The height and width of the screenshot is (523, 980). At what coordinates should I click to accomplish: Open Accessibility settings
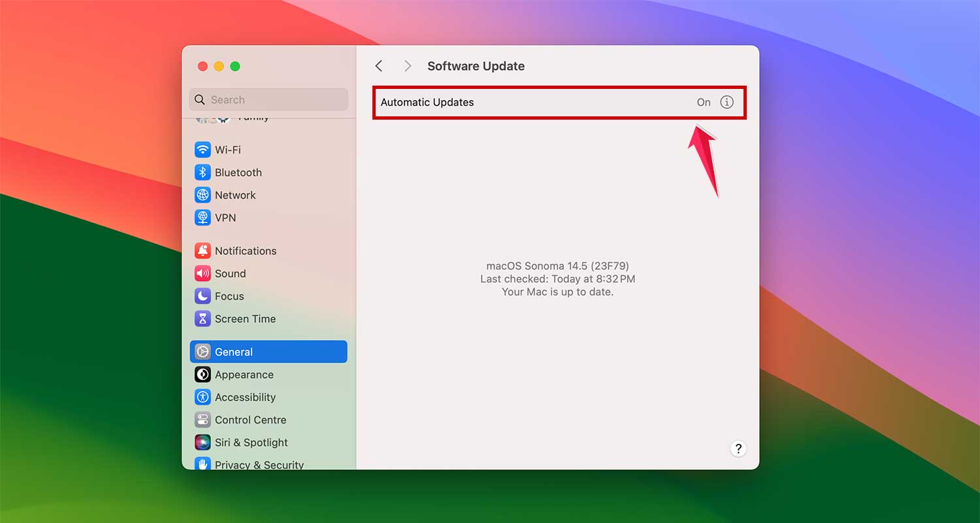click(203, 397)
